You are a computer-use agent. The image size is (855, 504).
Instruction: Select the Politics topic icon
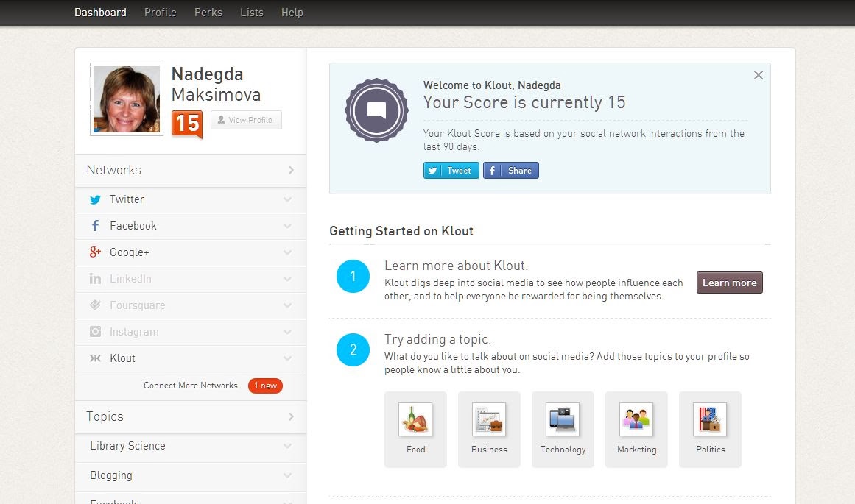710,419
